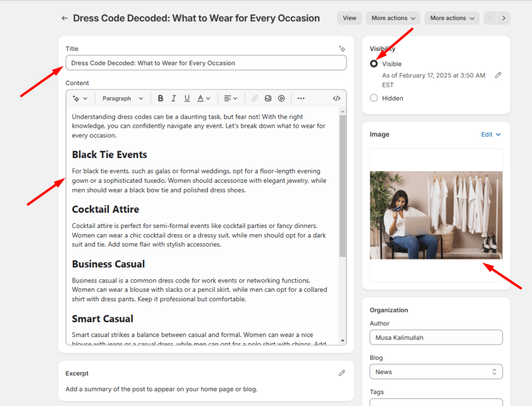Click the content editor scrollbar
Viewport: 532px width, 406px height.
[x=342, y=186]
